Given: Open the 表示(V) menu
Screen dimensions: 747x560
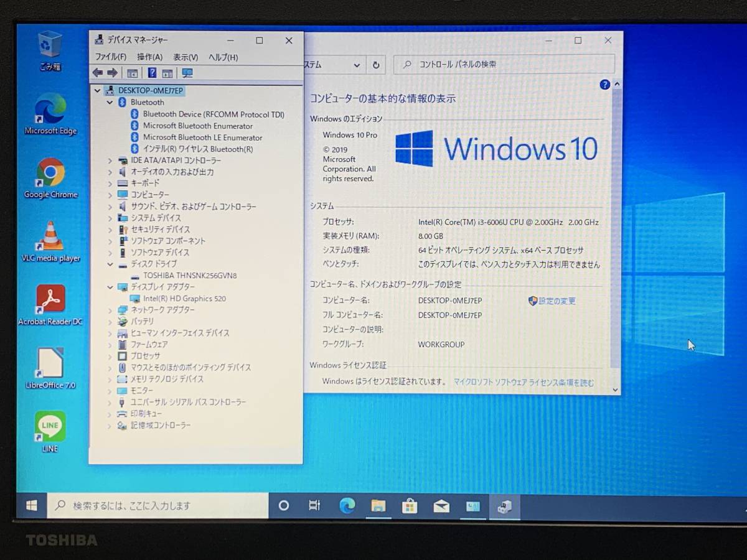Looking at the screenshot, I should click(x=186, y=57).
